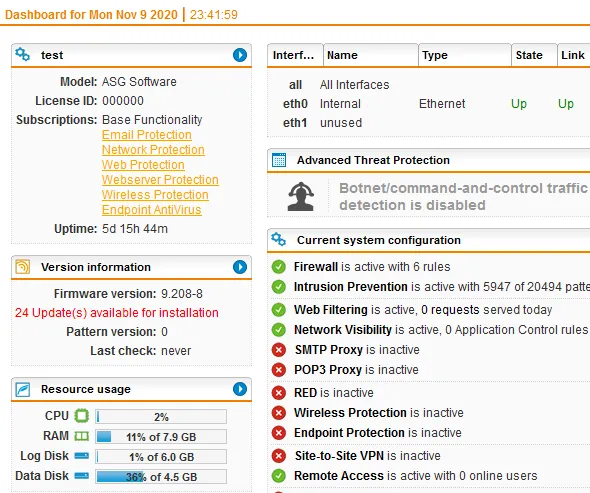Click the Version information update icon
Viewport: 590px width, 493px height.
point(23,267)
